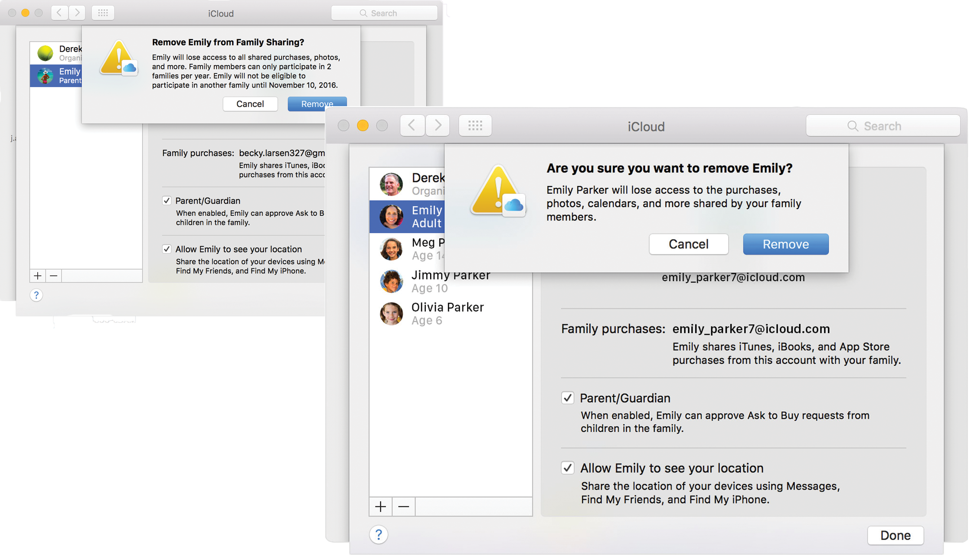The height and width of the screenshot is (560, 974).
Task: Click the remove member minus in front window
Action: (x=403, y=507)
